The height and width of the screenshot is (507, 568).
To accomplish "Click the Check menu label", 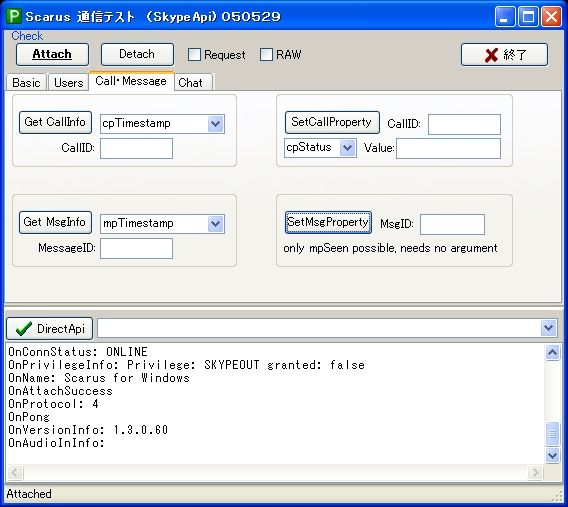I will click(x=27, y=36).
